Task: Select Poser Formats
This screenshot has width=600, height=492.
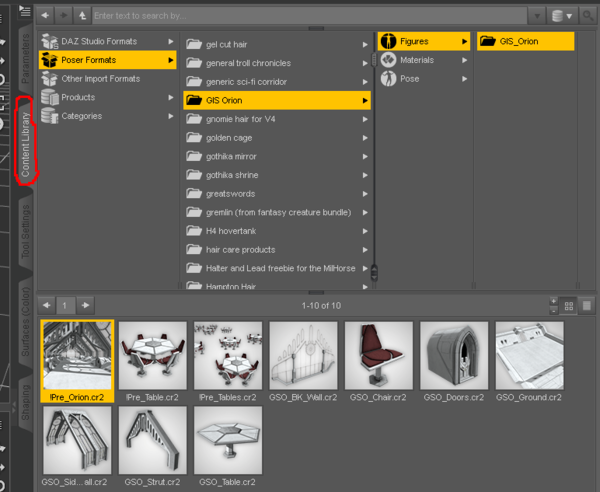Action: pos(107,60)
